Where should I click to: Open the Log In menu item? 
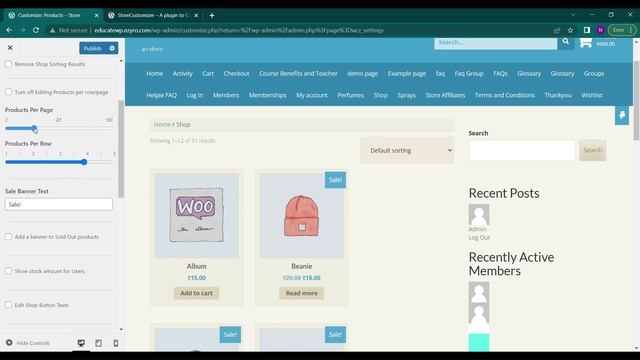195,95
